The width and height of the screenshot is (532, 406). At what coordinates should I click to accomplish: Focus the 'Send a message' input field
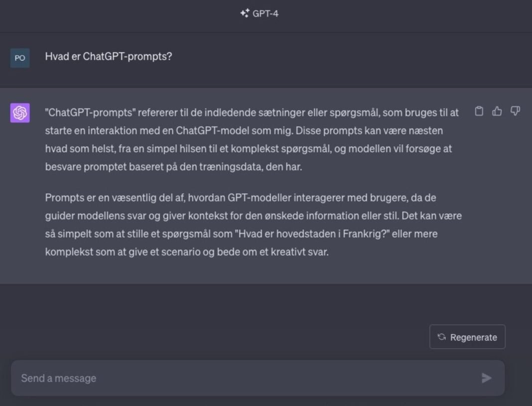point(199,378)
